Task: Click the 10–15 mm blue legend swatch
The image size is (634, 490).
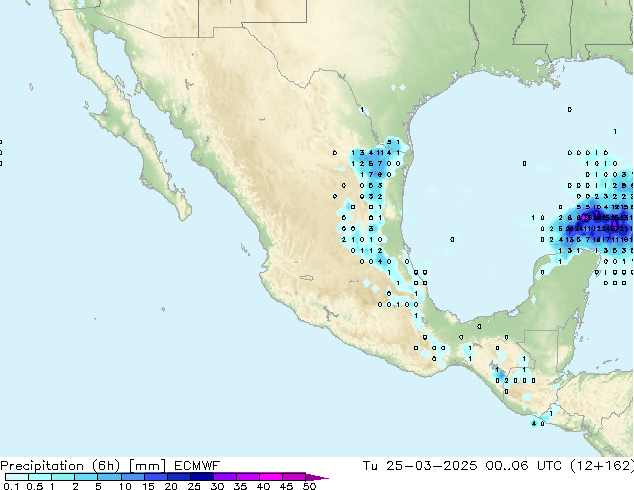Action: [133, 477]
